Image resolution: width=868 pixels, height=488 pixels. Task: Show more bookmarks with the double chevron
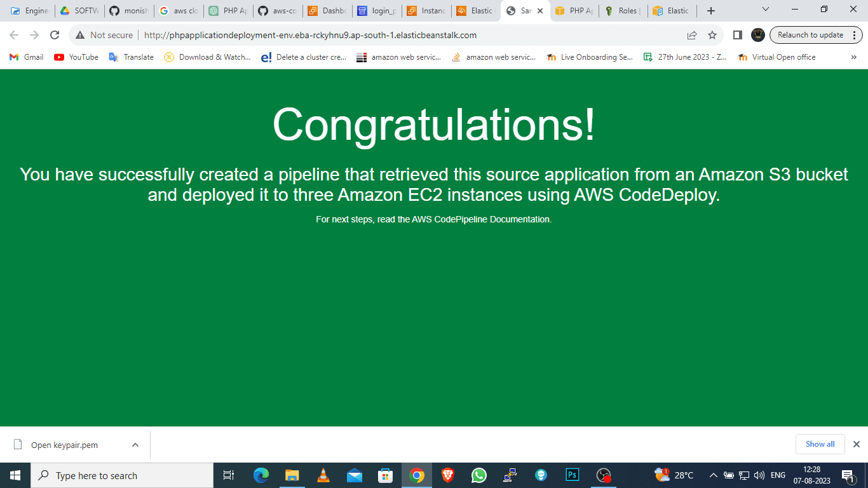853,57
